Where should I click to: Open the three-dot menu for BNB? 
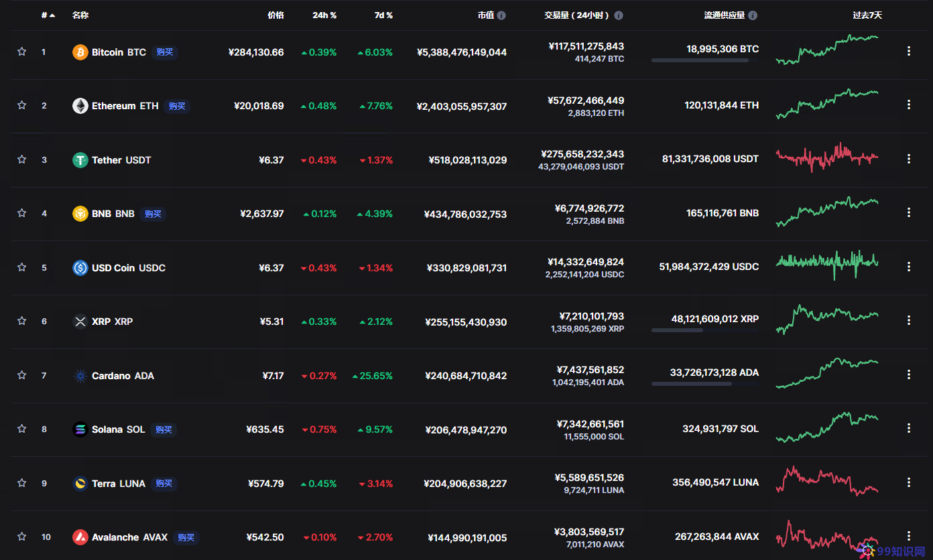click(x=909, y=212)
